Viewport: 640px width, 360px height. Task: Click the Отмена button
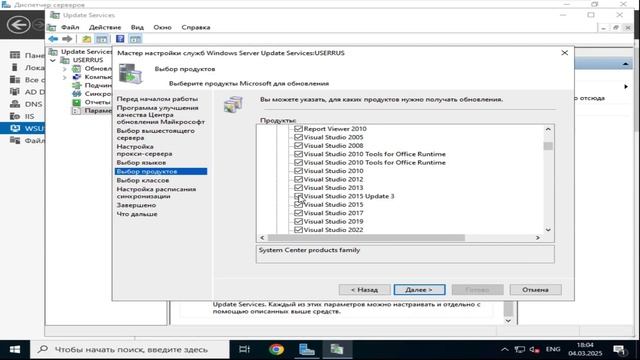[x=536, y=289]
